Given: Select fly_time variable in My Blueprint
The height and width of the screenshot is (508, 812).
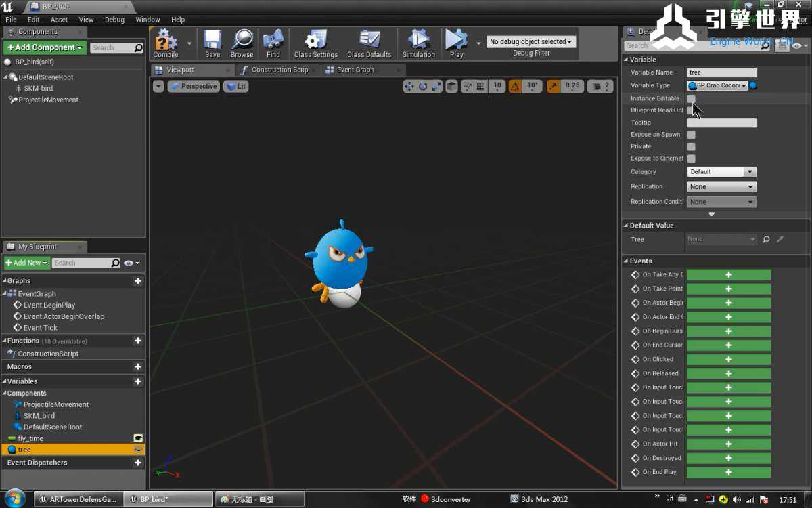Looking at the screenshot, I should click(30, 438).
